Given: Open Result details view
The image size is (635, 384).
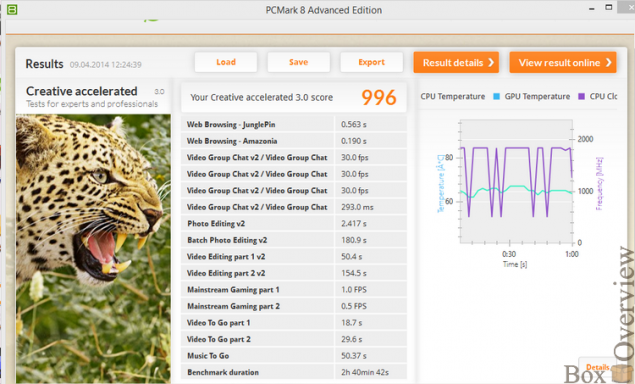Looking at the screenshot, I should coord(456,62).
